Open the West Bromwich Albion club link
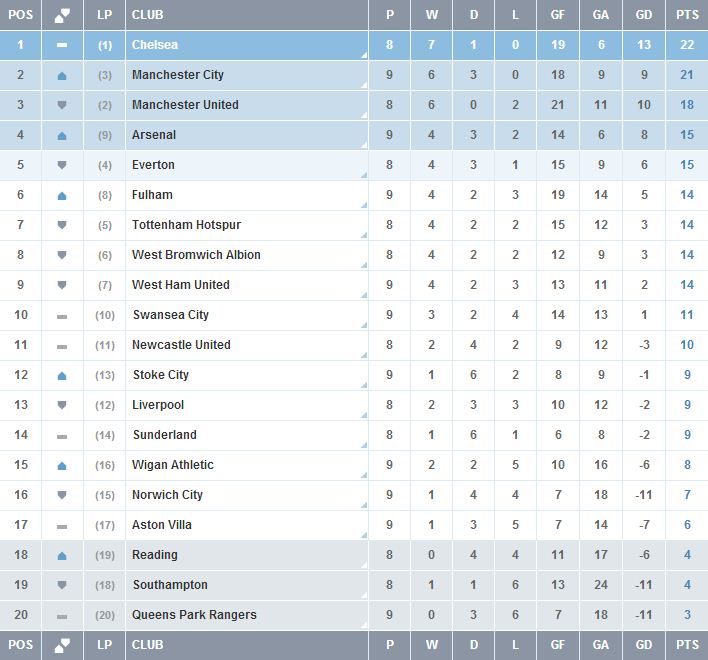This screenshot has width=708, height=660. click(x=196, y=255)
